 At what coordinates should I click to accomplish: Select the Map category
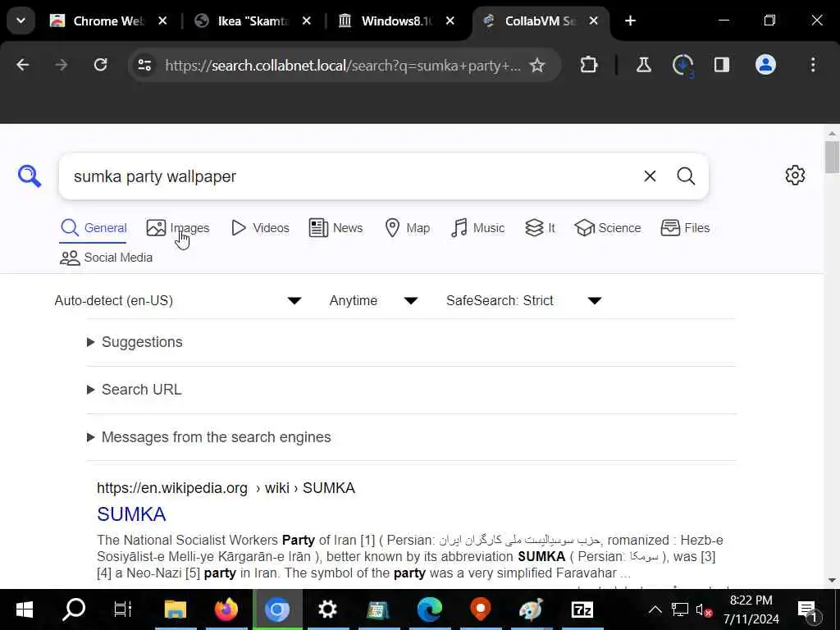[x=407, y=228]
